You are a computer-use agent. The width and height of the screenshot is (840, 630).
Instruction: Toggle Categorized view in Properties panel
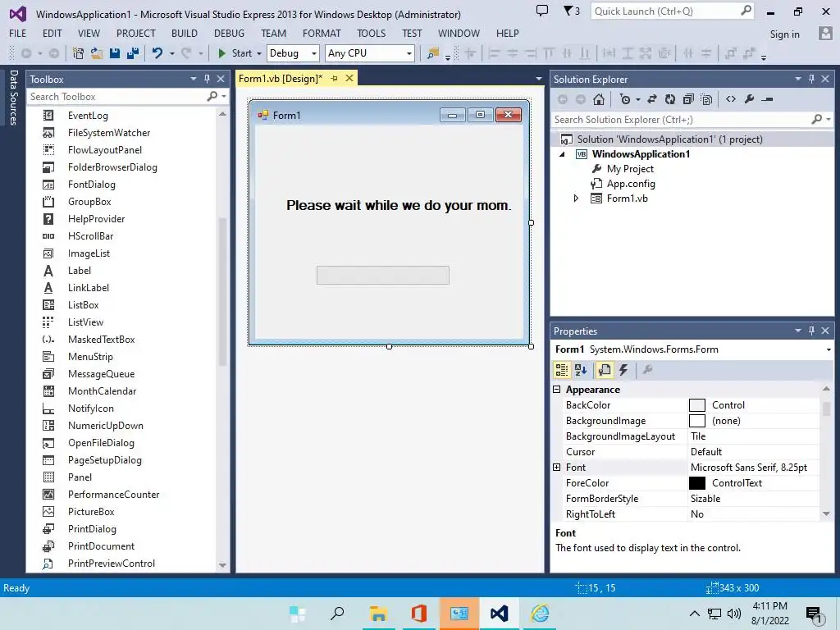click(x=561, y=370)
